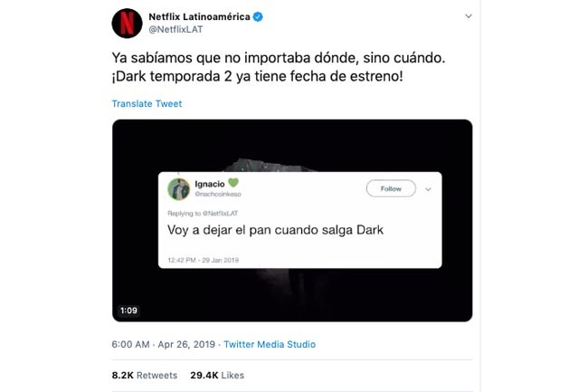Click the Netflix logo avatar
The image size is (588, 392).
click(x=127, y=24)
